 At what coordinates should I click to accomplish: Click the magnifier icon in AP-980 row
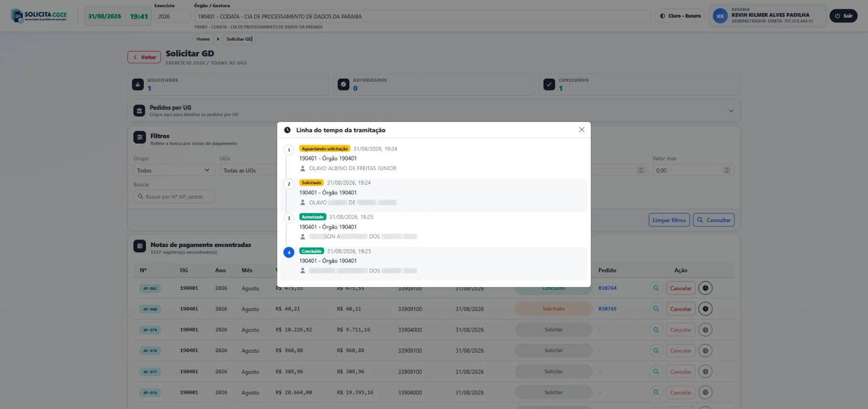point(656,309)
